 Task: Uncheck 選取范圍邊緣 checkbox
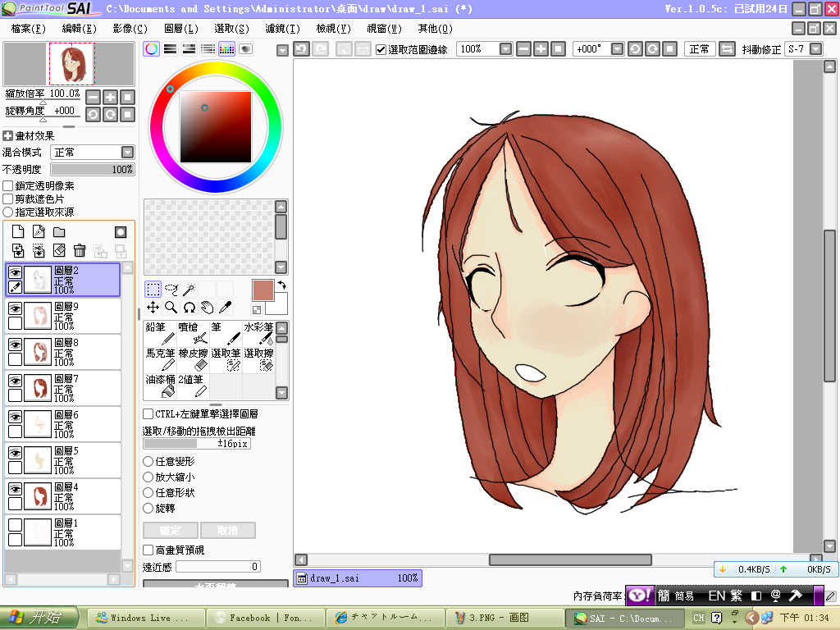[381, 50]
